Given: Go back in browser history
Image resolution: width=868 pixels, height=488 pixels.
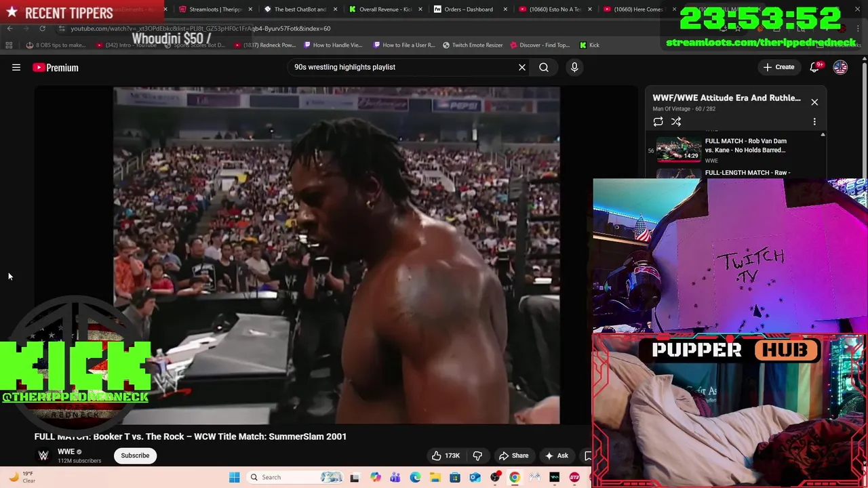Looking at the screenshot, I should coord(9,28).
